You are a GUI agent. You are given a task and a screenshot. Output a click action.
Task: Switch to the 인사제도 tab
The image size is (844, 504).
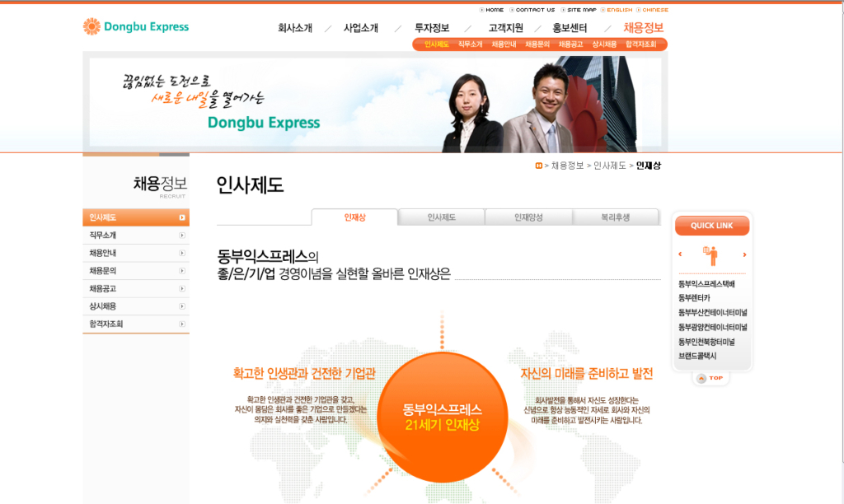coord(442,217)
